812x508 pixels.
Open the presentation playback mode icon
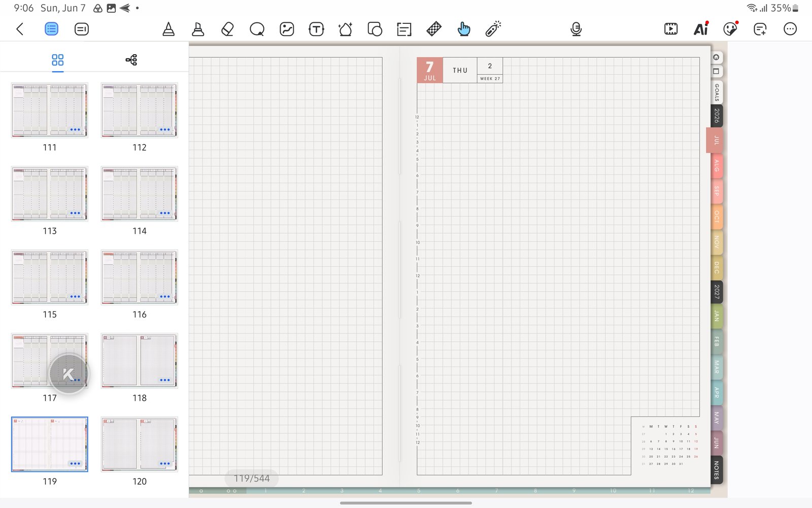click(671, 29)
